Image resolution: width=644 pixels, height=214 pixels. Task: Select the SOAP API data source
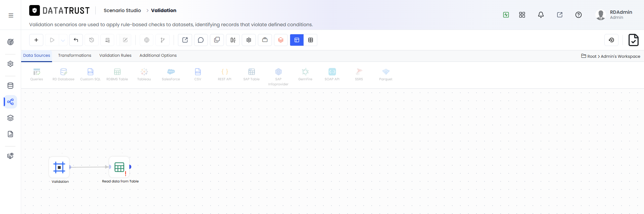(x=332, y=75)
